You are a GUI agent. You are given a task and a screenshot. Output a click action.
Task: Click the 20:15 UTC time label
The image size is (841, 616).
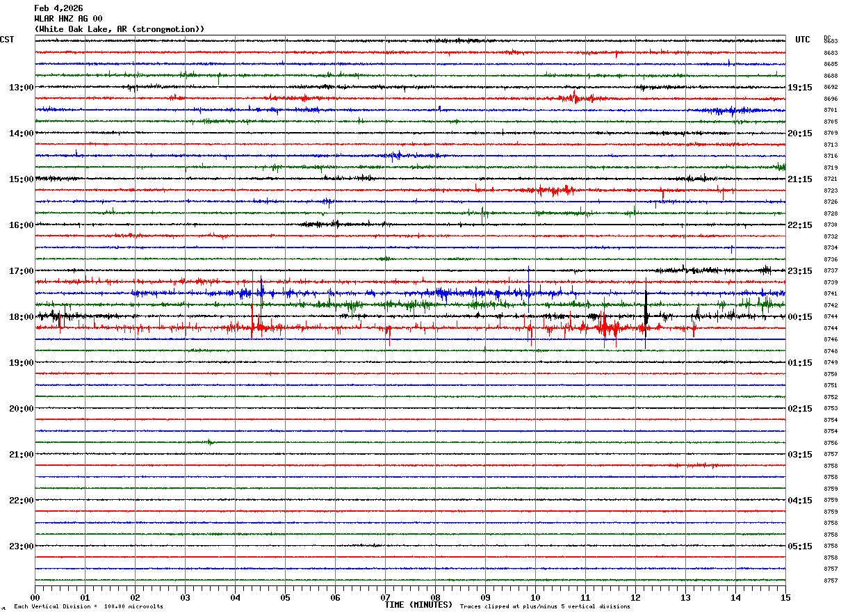pyautogui.click(x=800, y=133)
